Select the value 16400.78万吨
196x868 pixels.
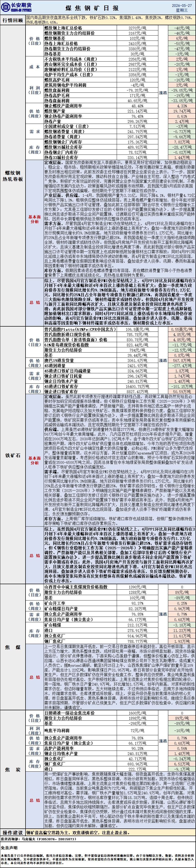tap(138, 386)
